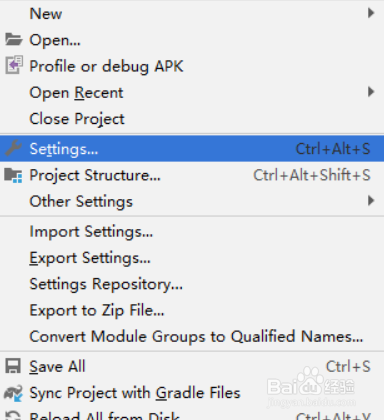
Task: Expand the Other Settings submenu arrow
Action: tap(371, 201)
